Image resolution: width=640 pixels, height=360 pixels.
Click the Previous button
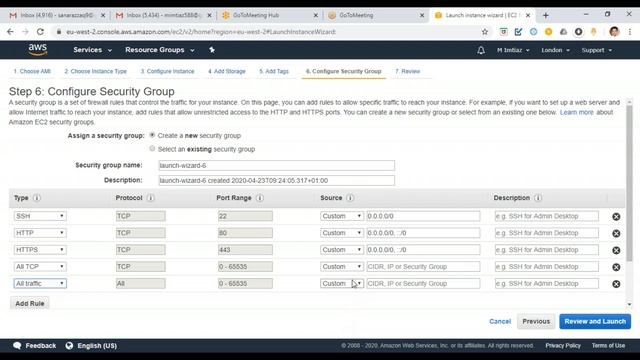coord(536,321)
